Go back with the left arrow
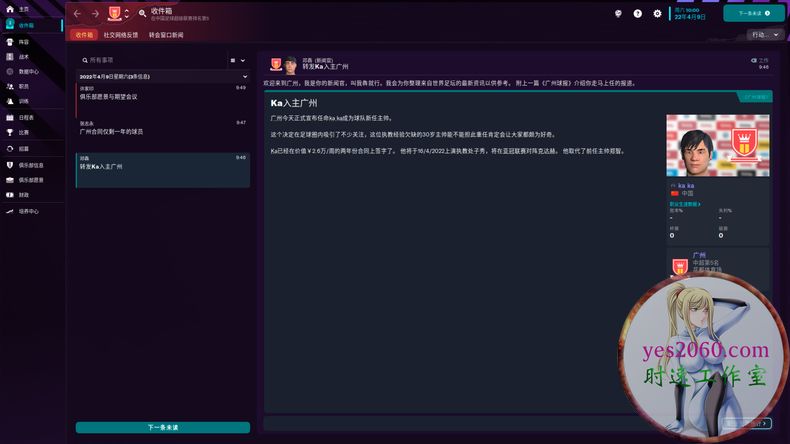Viewport: 790px width, 444px height. point(77,14)
